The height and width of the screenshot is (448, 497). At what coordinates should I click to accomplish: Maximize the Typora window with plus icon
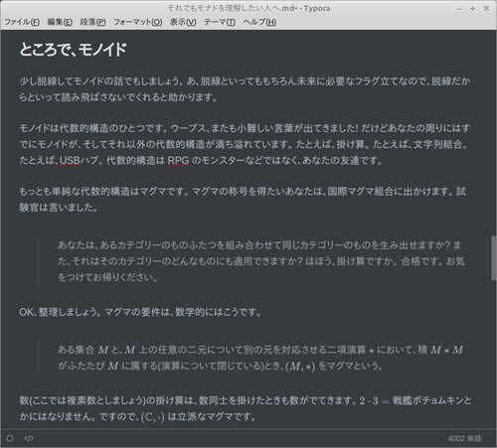473,9
